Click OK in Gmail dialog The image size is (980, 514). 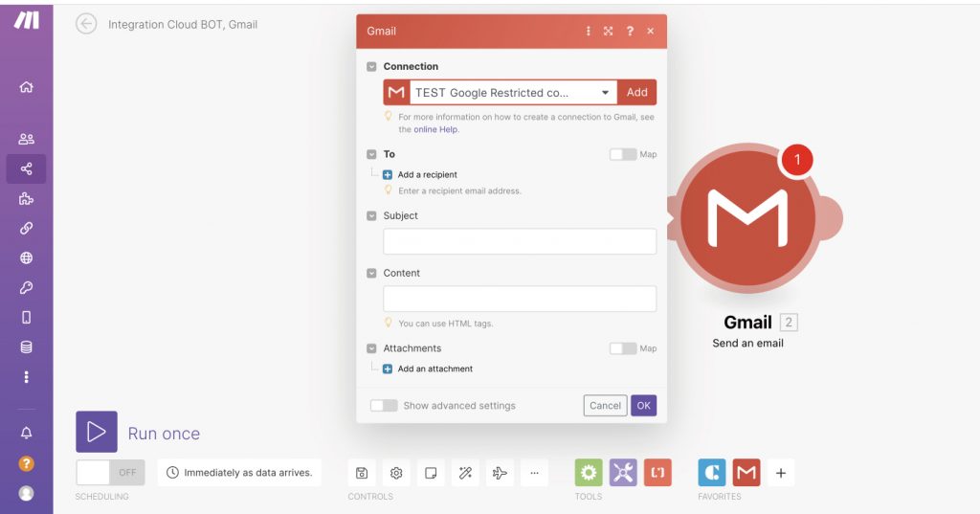(644, 405)
